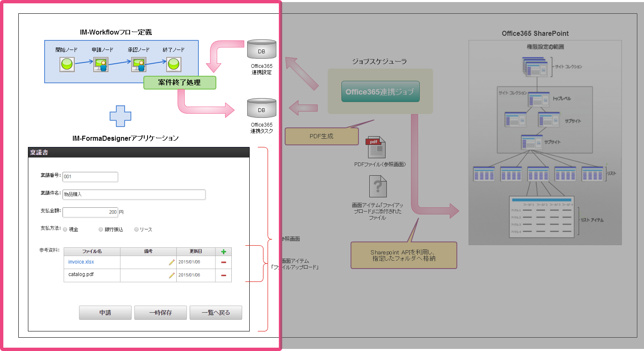Viewport: 644px width, 351px height.
Task: Click the green plus icon to add a file
Action: pos(223,251)
